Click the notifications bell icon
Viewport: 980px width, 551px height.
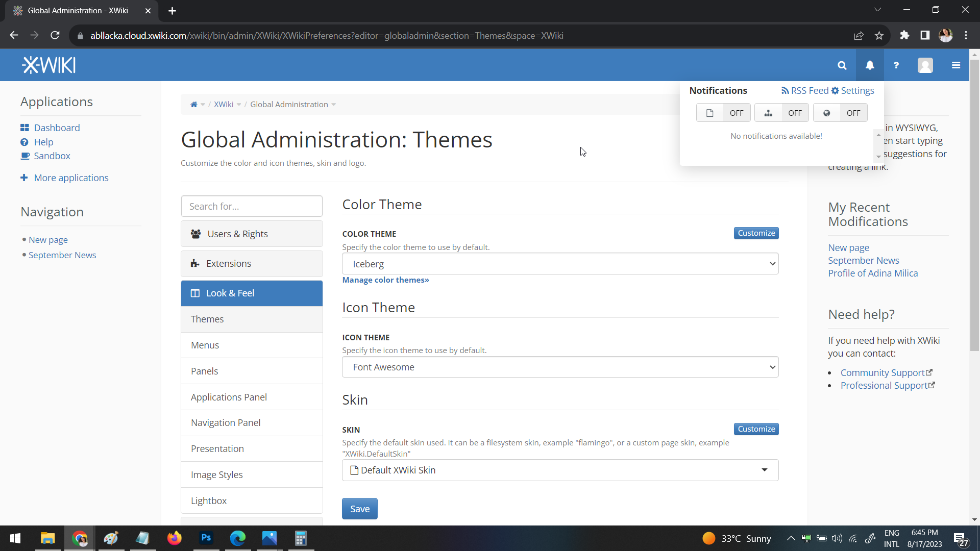coord(870,65)
